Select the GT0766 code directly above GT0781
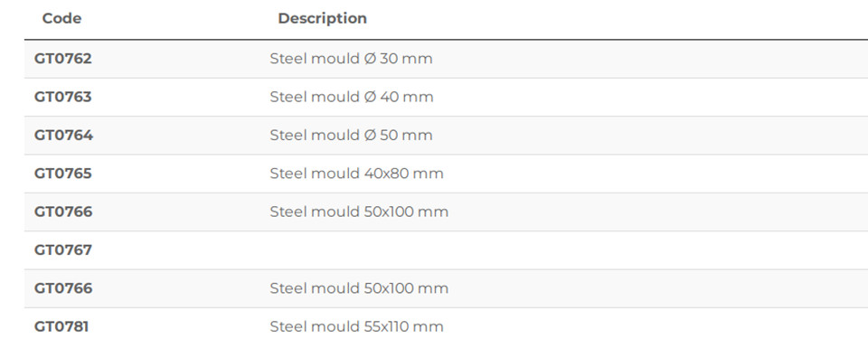The height and width of the screenshot is (339, 868). point(63,288)
